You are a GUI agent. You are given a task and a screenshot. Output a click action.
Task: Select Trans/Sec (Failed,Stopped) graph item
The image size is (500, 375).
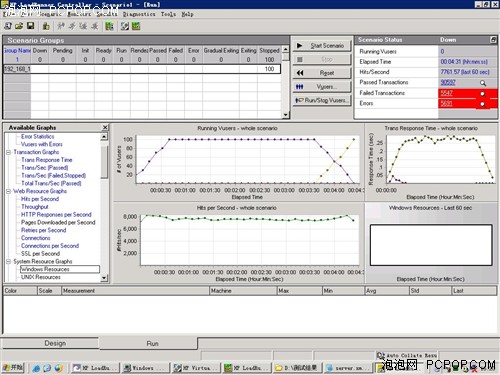pyautogui.click(x=53, y=175)
